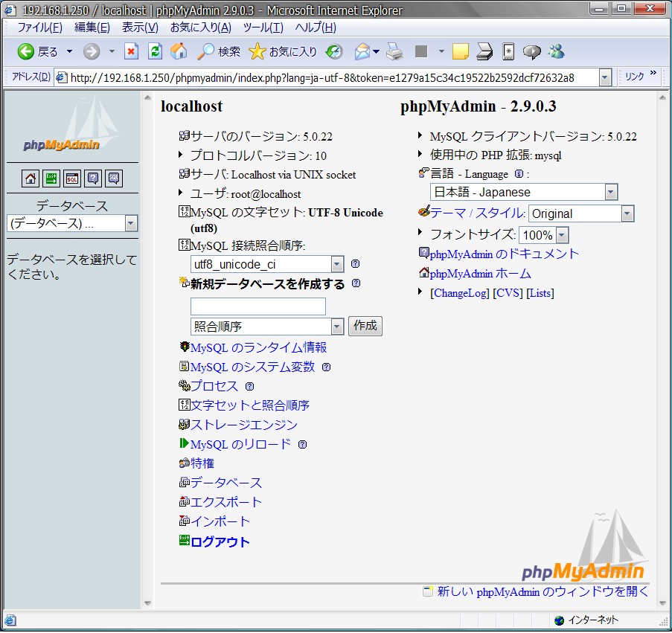Expand the リンク links toolbar chevron

coord(653,73)
